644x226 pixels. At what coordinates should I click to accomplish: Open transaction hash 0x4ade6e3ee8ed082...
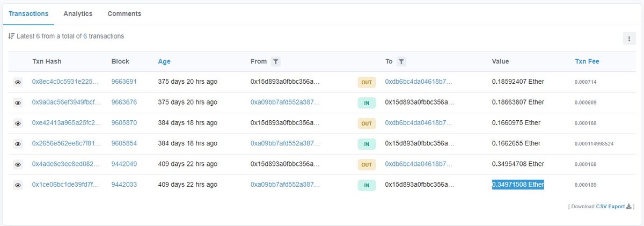coord(66,164)
